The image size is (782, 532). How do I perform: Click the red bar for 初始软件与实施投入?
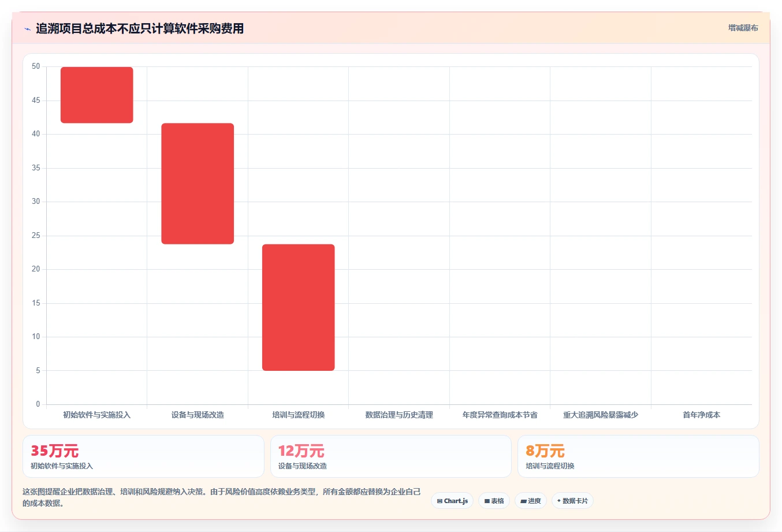[x=97, y=95]
